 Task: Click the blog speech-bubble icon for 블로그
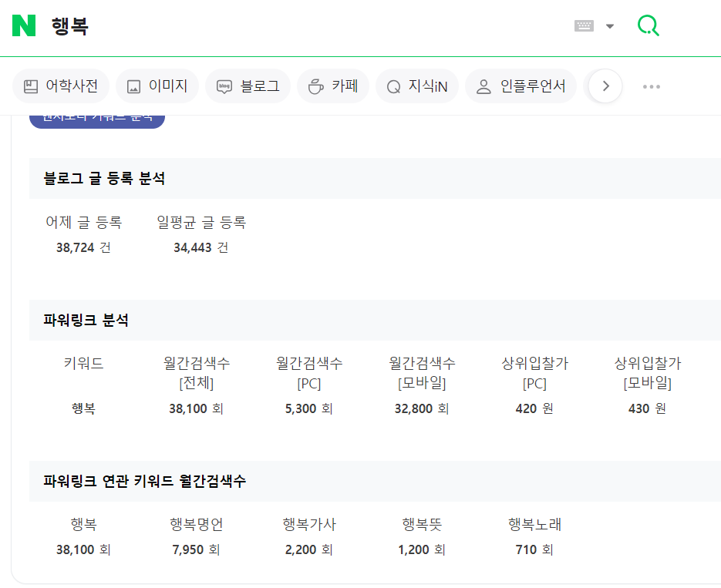[224, 86]
